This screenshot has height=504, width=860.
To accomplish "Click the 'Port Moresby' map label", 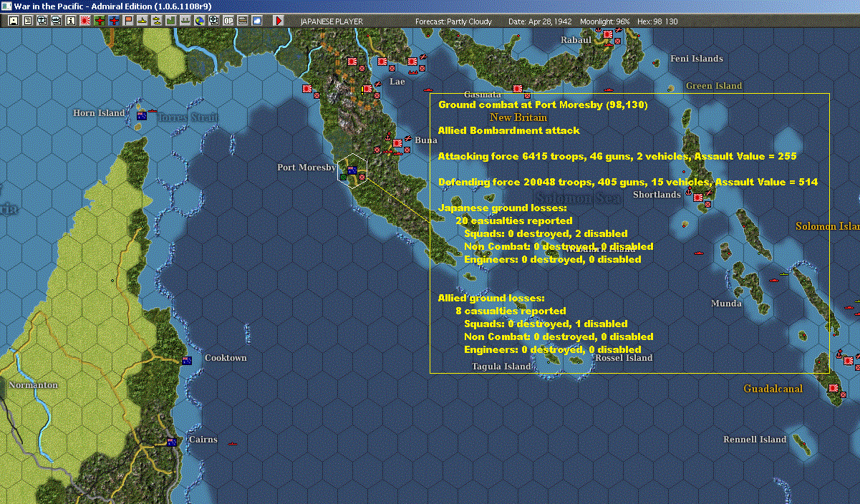I will (306, 168).
